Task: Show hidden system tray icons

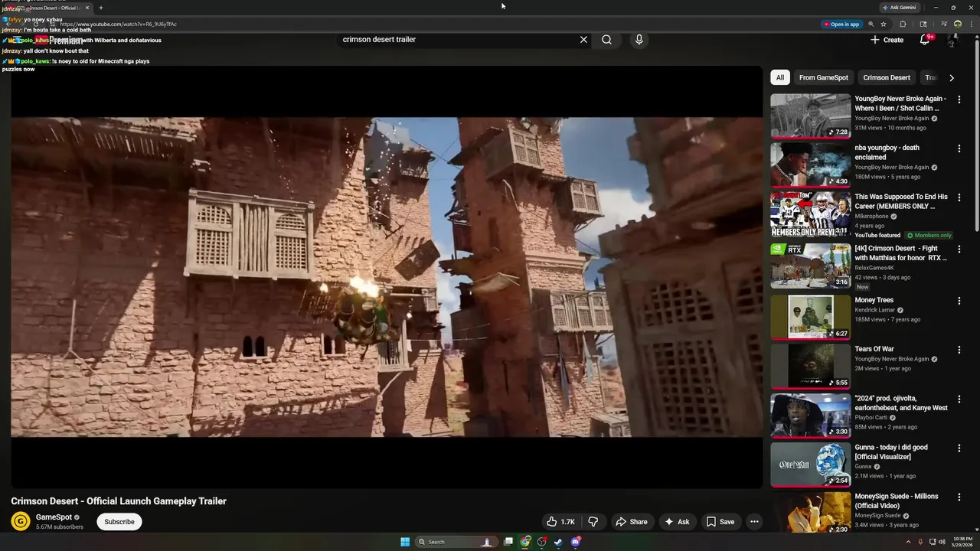Action: (908, 542)
